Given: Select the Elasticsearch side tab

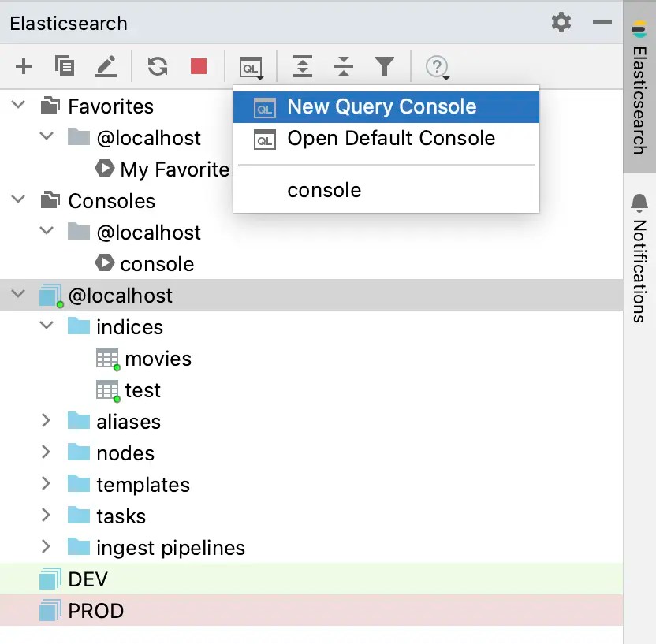Looking at the screenshot, I should [639, 87].
